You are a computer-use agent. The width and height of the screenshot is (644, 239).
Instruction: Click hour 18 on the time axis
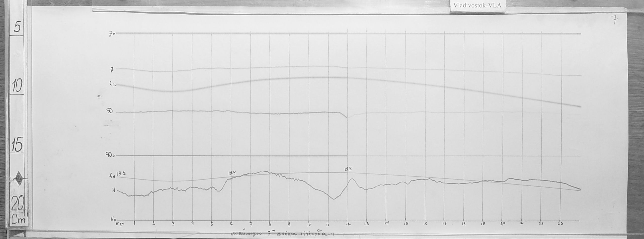tap(464, 224)
